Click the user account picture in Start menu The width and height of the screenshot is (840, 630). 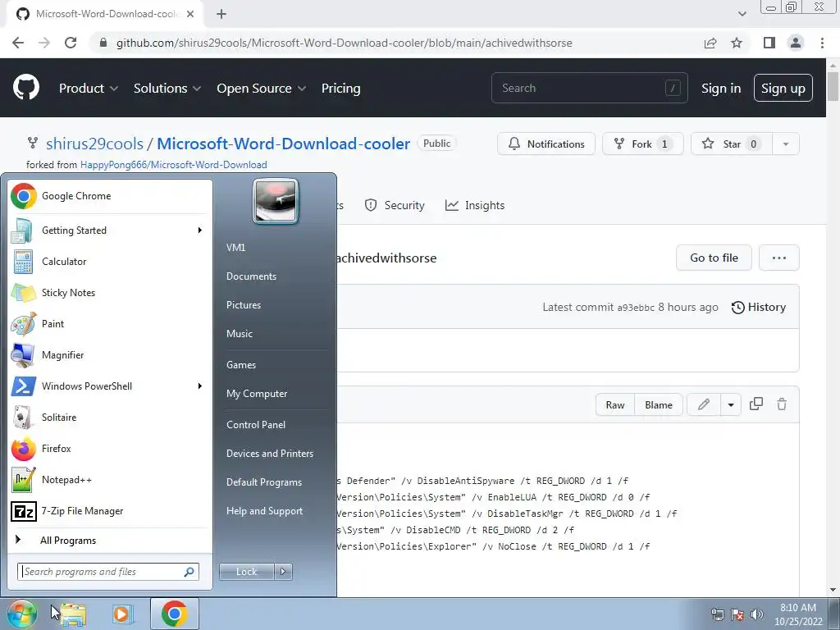coord(276,201)
